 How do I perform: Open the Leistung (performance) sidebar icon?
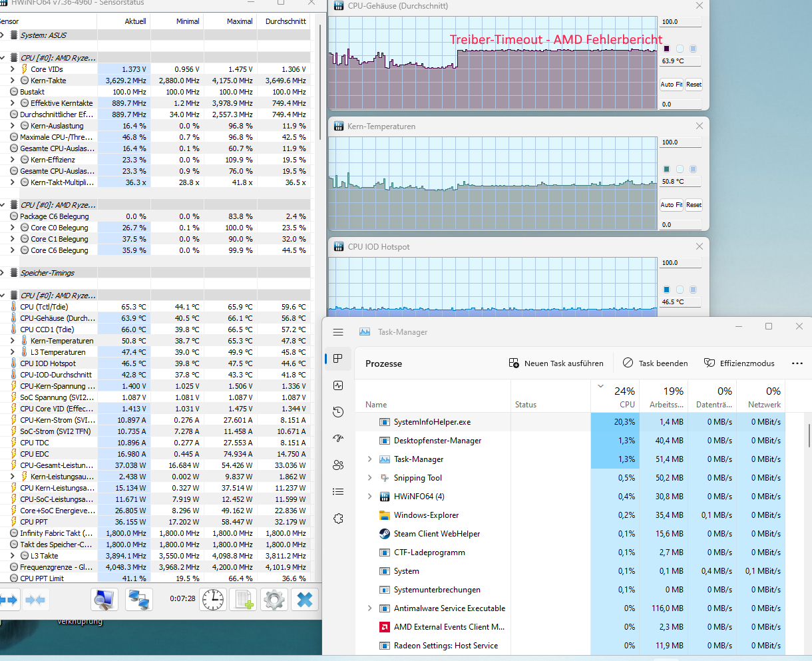[338, 385]
